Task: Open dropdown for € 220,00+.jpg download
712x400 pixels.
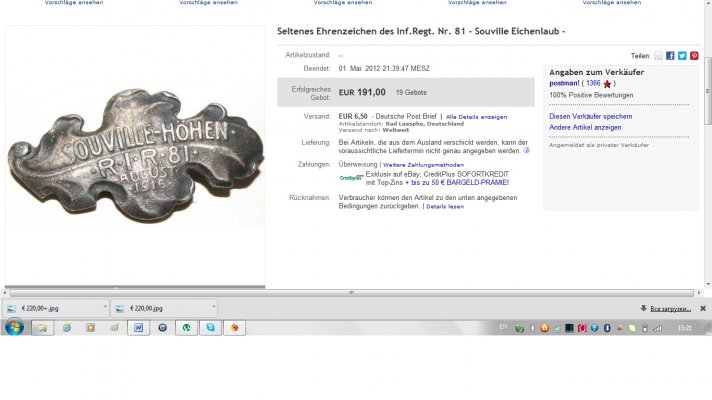Action: point(105,307)
